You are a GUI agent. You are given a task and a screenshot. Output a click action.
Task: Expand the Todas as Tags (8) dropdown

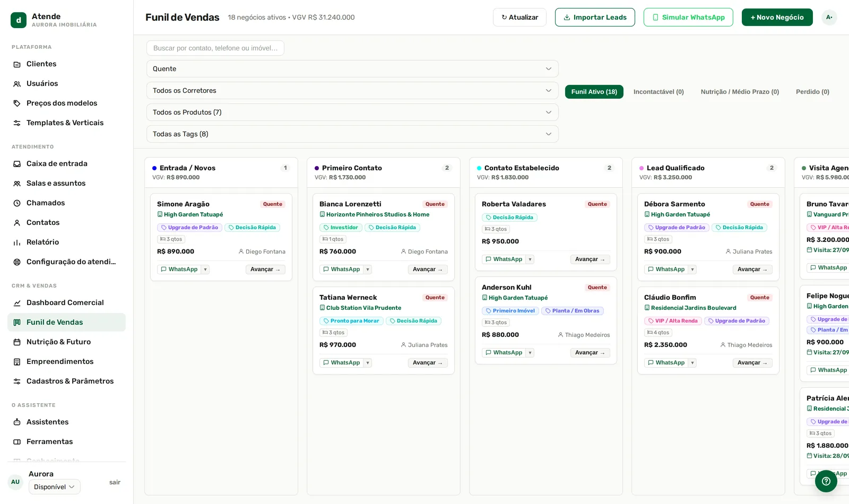pyautogui.click(x=352, y=134)
